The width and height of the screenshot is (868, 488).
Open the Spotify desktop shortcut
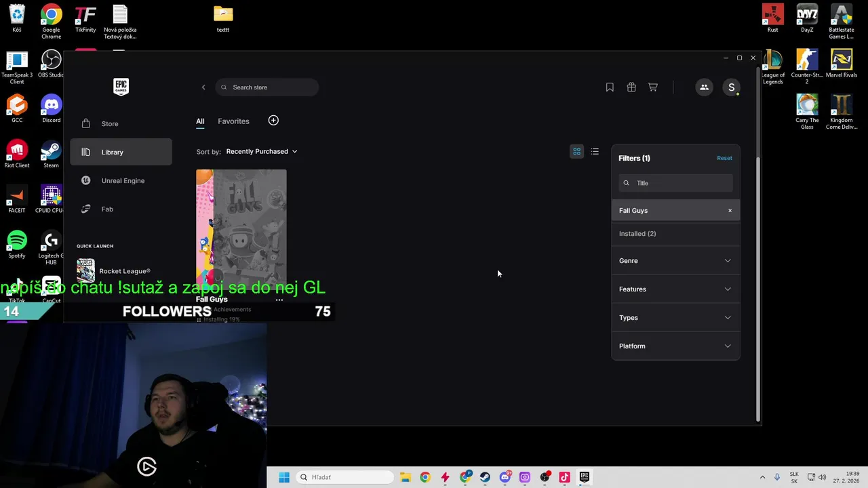point(17,245)
